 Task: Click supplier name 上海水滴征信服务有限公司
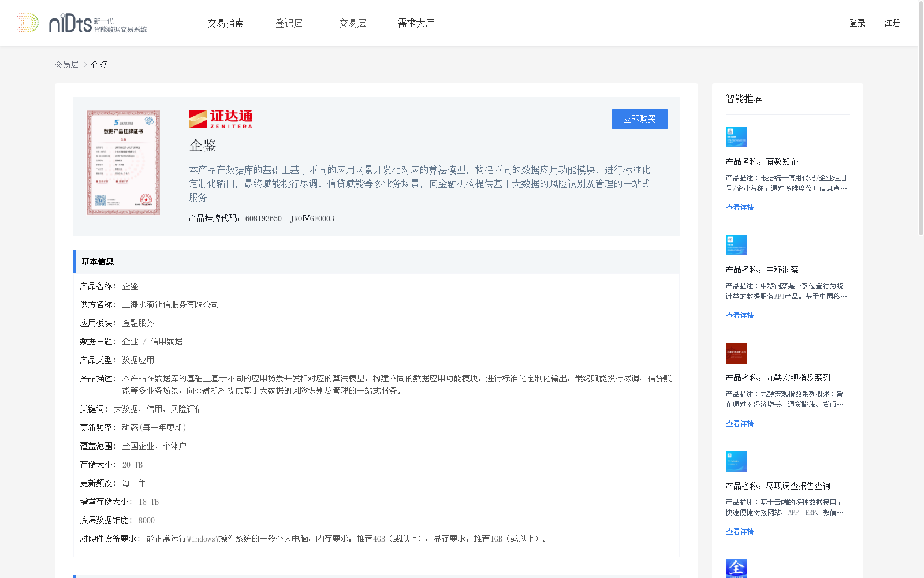(x=170, y=305)
